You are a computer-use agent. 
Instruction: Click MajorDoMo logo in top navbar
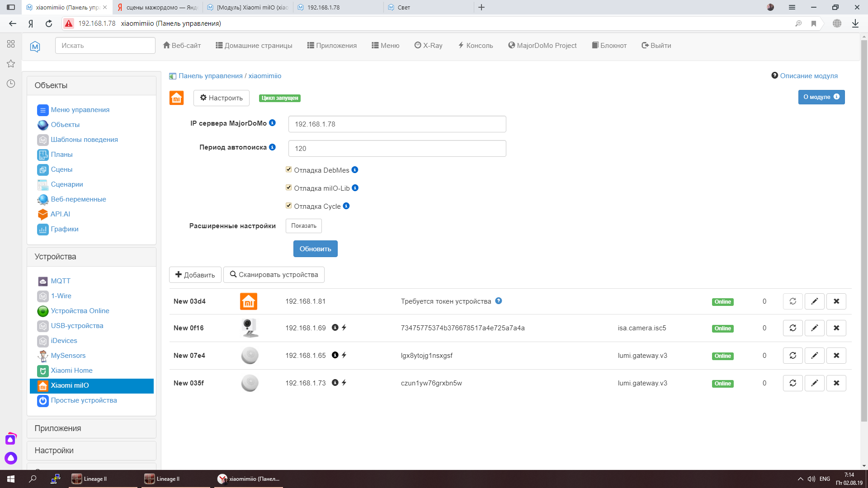pyautogui.click(x=35, y=46)
